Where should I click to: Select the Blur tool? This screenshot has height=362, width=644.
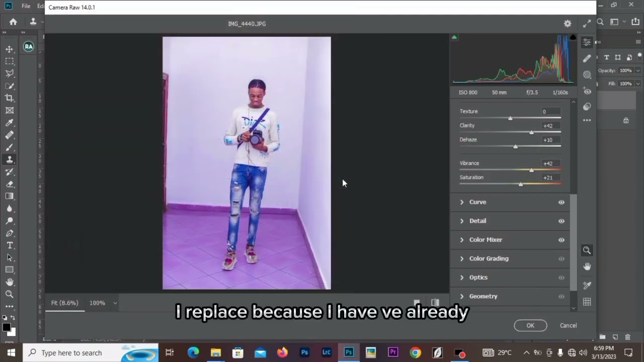(x=10, y=209)
